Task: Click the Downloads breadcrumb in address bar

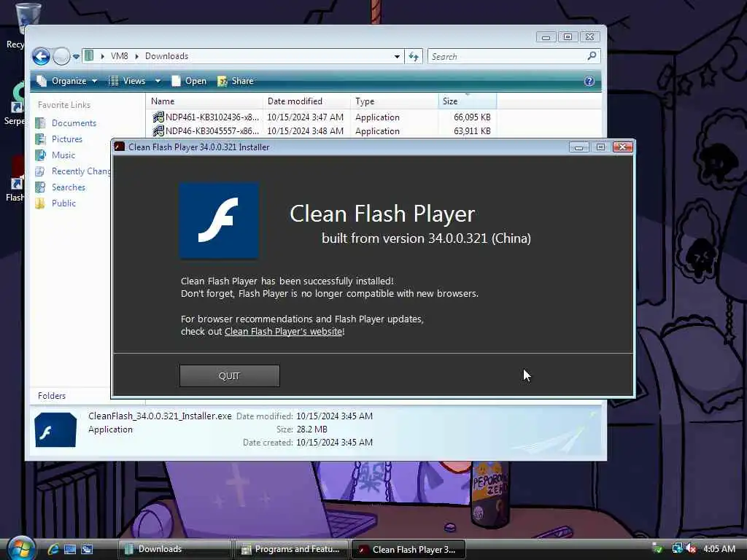Action: pyautogui.click(x=166, y=56)
